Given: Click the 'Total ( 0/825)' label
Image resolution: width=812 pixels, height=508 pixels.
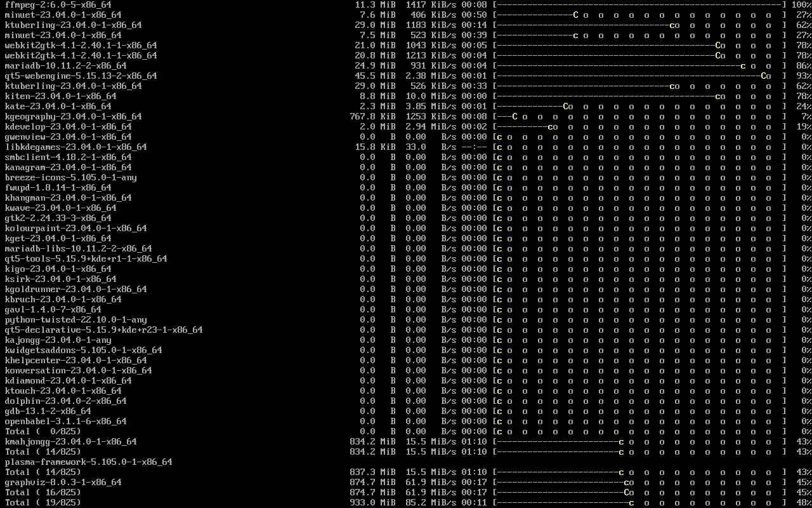Looking at the screenshot, I should pos(43,431).
